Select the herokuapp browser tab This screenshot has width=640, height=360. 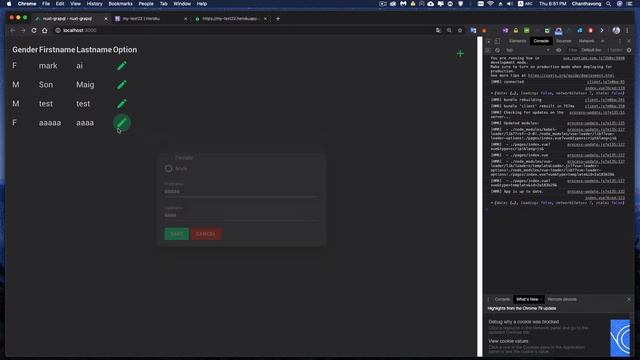(x=231, y=18)
